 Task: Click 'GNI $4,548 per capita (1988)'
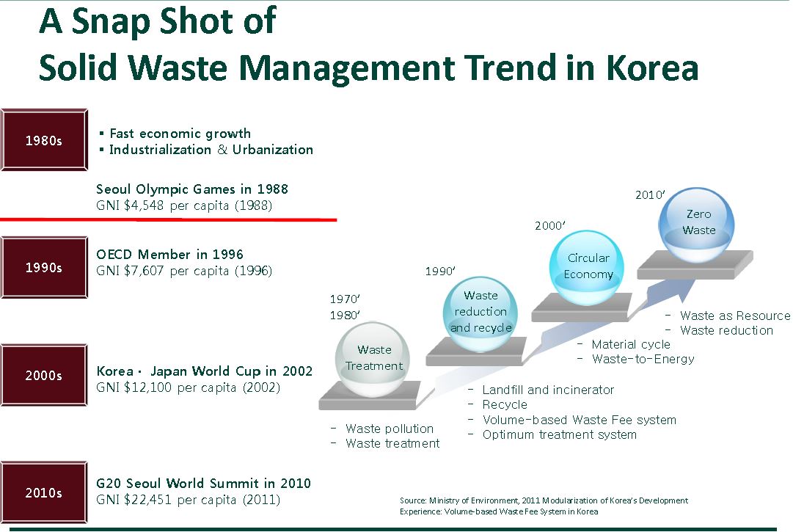[x=184, y=205]
